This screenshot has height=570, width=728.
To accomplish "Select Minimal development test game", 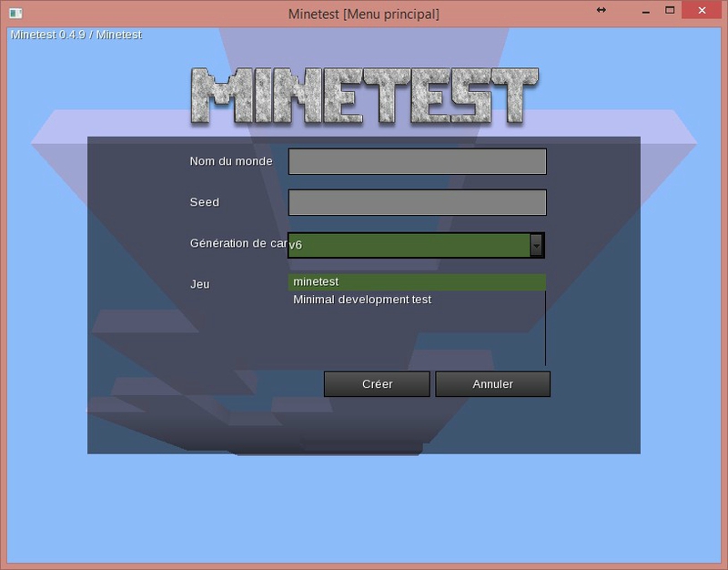I will coord(362,300).
